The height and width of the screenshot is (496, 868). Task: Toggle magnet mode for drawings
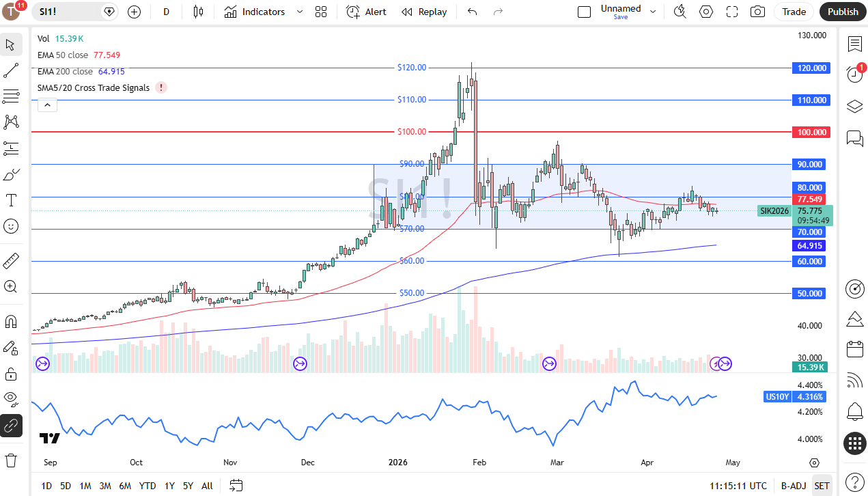pos(11,321)
